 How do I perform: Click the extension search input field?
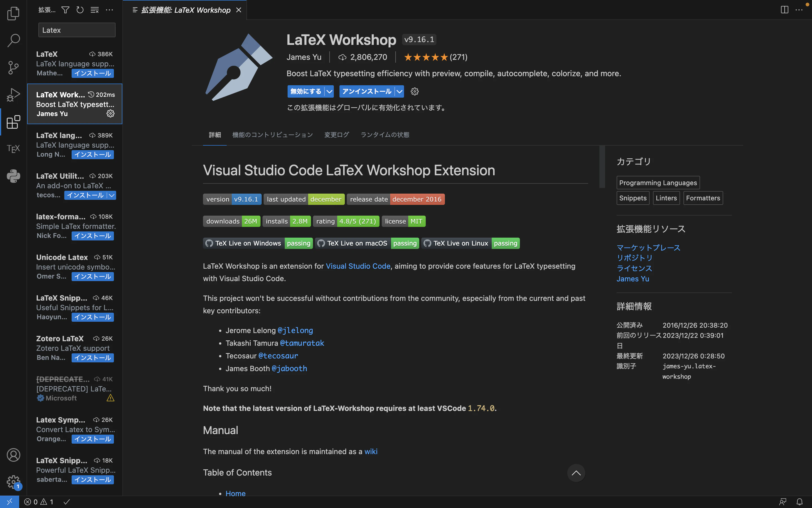pos(77,30)
